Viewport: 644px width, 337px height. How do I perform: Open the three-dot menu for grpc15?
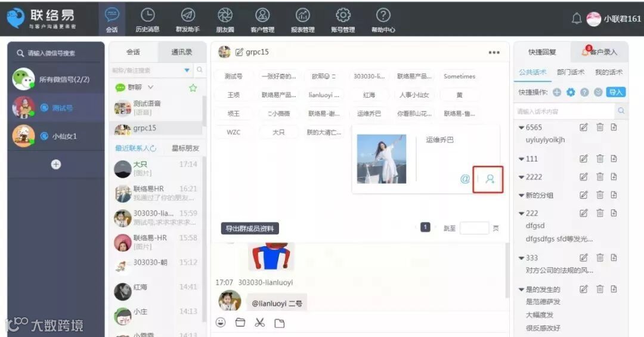494,52
